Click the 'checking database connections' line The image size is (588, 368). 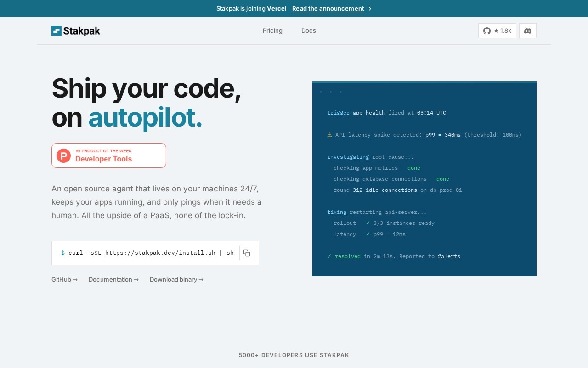[x=391, y=179]
